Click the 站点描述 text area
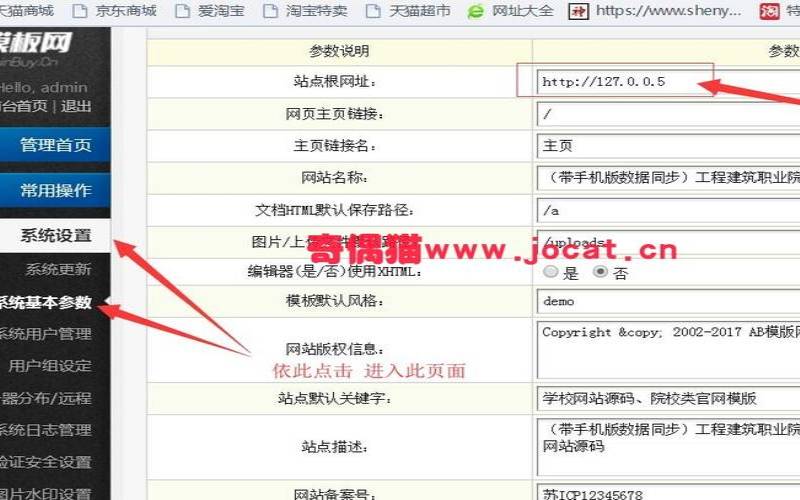The height and width of the screenshot is (500, 800). click(668, 447)
